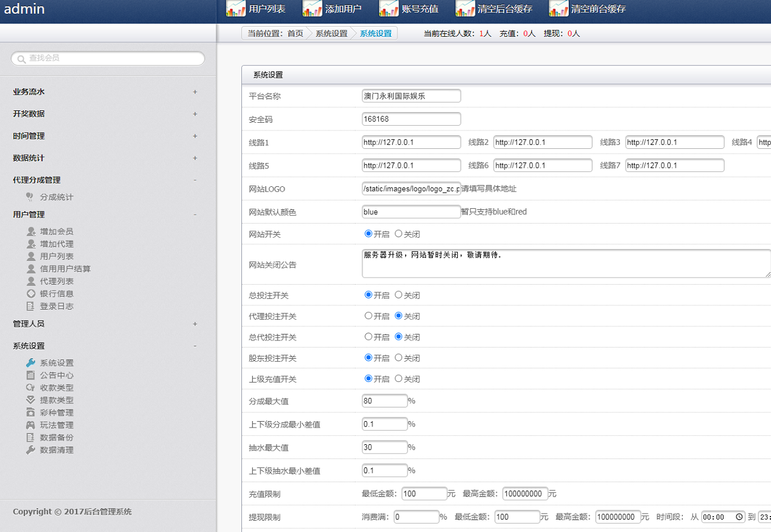
Task: Expand the 业务流水 sidebar section
Action: (x=195, y=92)
